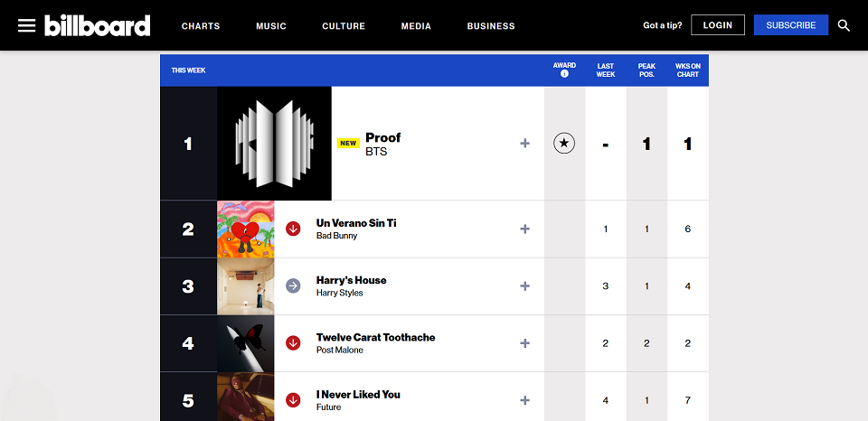Open the Charts menu

click(201, 26)
